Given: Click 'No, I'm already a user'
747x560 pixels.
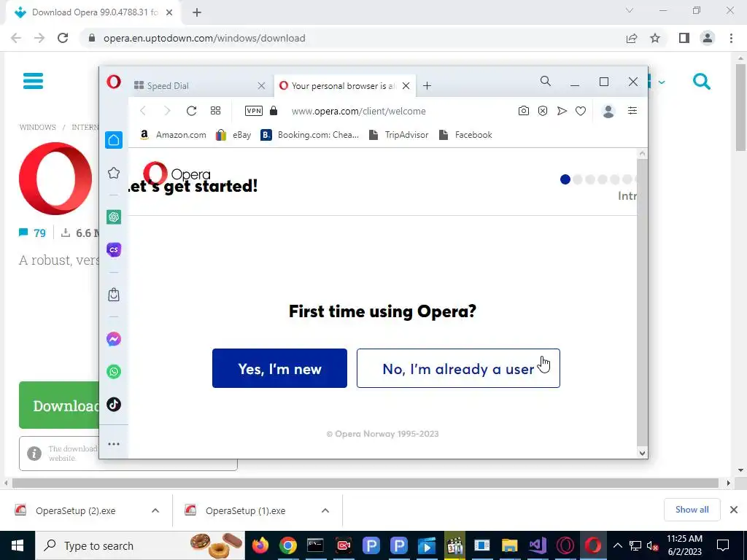Looking at the screenshot, I should tap(458, 368).
